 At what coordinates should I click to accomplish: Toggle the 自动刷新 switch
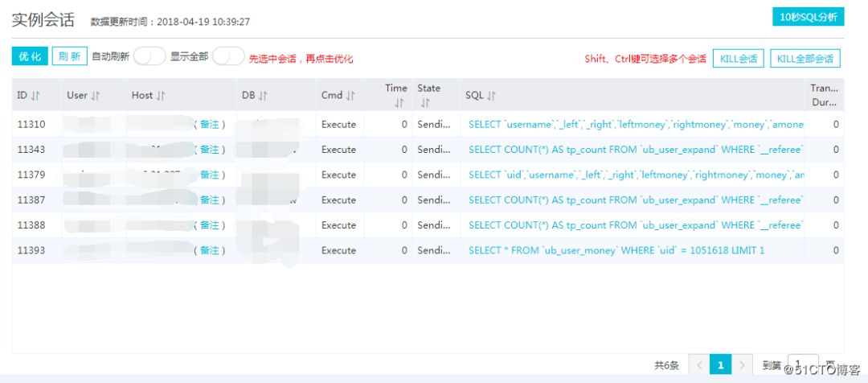pyautogui.click(x=149, y=56)
